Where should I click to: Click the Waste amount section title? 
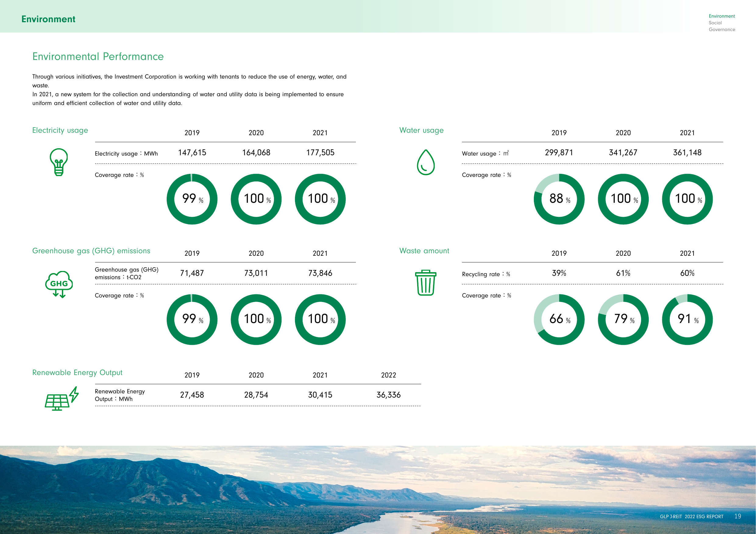pyautogui.click(x=424, y=251)
